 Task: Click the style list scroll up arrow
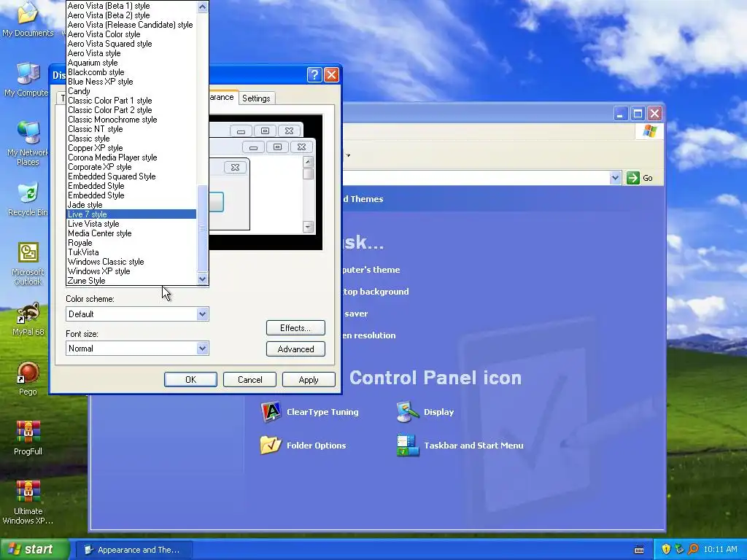202,7
